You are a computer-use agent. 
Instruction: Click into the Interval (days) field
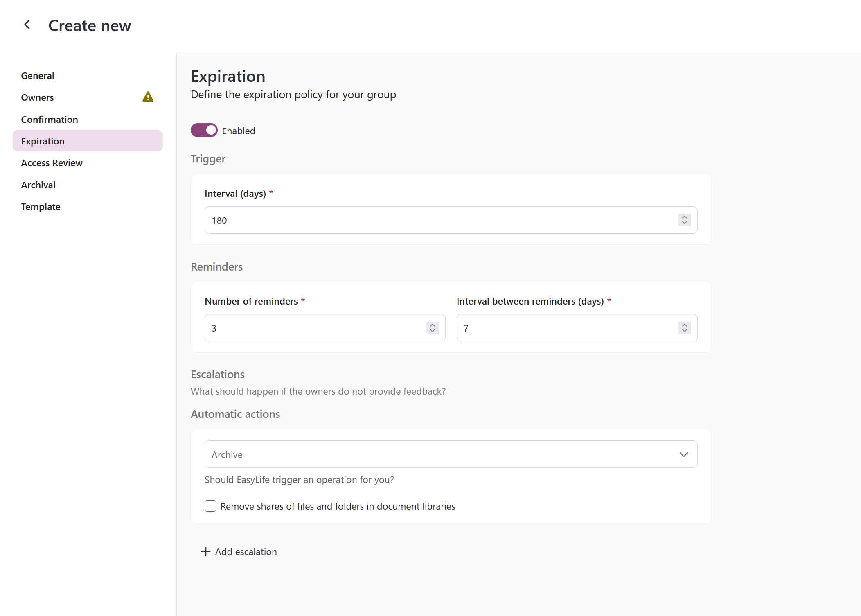click(438, 220)
